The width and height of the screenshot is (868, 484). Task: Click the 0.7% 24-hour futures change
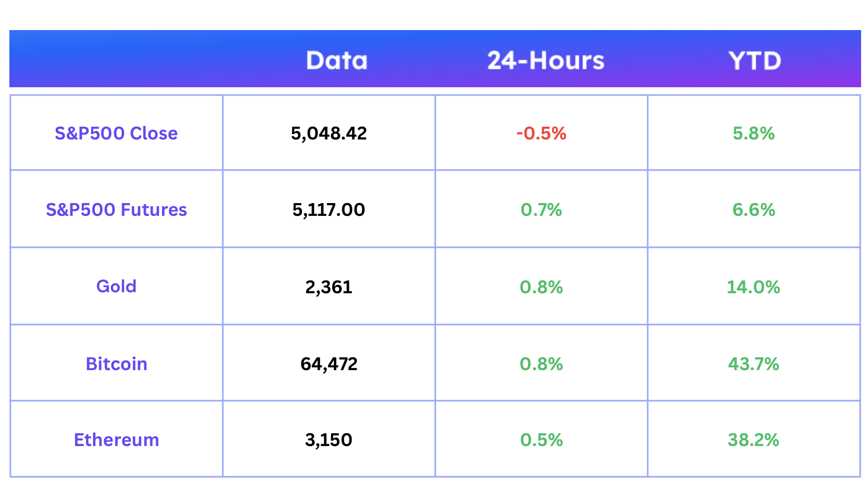[541, 210]
